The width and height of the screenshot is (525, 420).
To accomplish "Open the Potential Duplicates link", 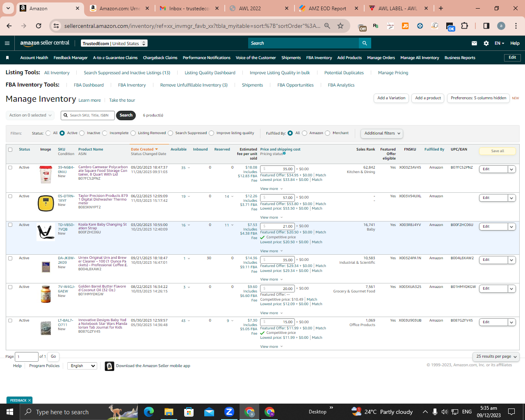I will pyautogui.click(x=344, y=73).
